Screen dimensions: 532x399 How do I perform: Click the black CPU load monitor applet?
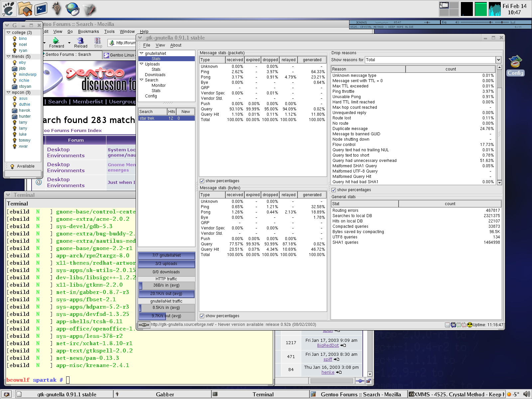(x=466, y=9)
